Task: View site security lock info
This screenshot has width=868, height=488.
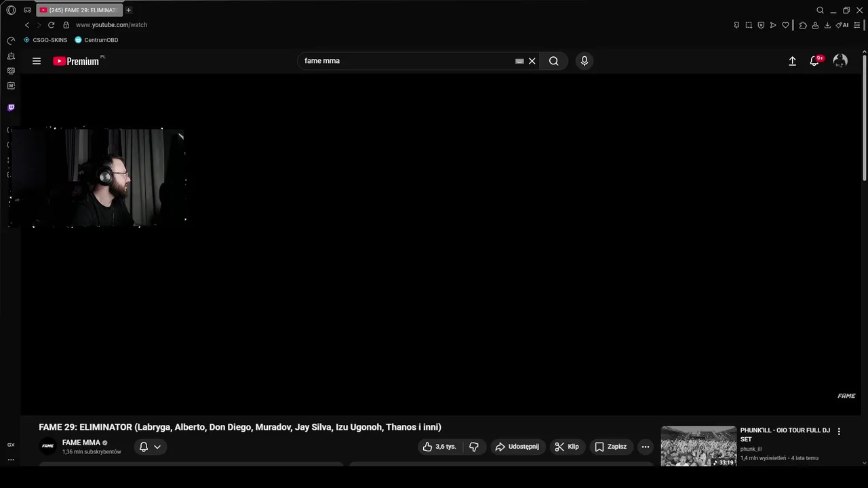Action: [x=66, y=25]
